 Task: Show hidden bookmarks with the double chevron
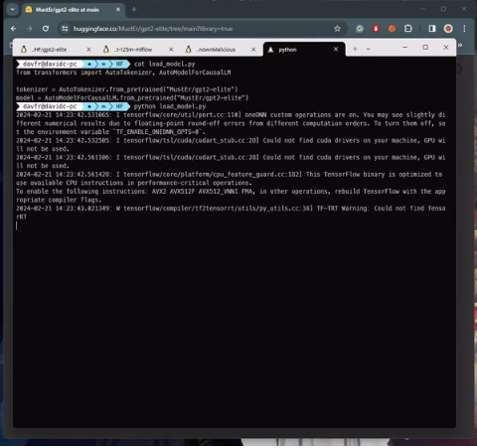(460, 45)
